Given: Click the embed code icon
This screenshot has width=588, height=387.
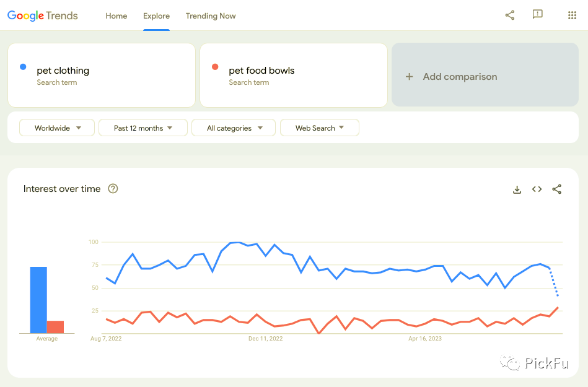Looking at the screenshot, I should (x=537, y=189).
